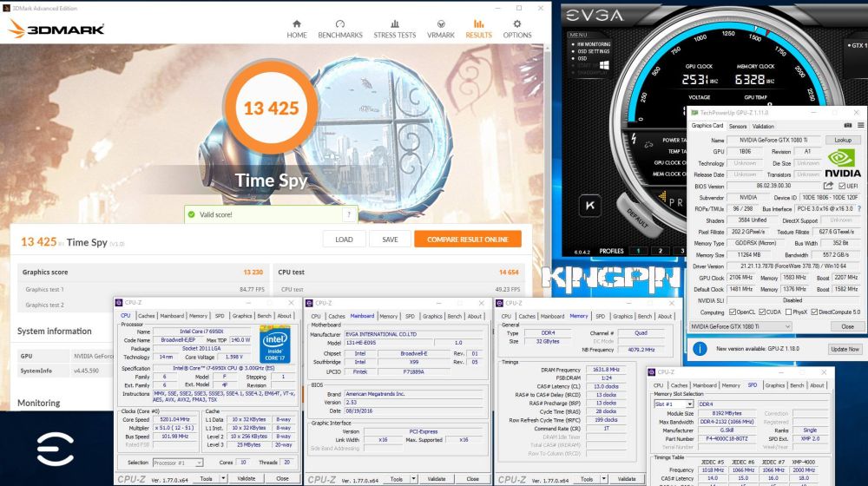Open the GPU selection dropdown in GPU-Z
Screen dimensions: 868x486
(x=740, y=326)
